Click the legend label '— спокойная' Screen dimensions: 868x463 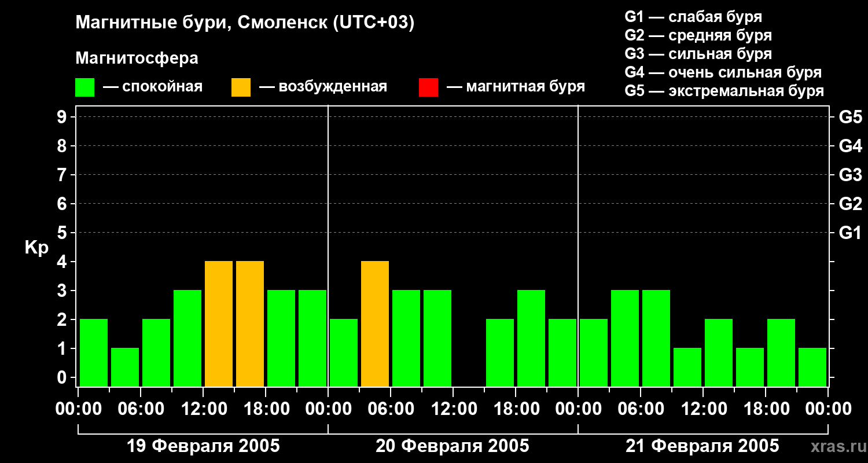[153, 87]
